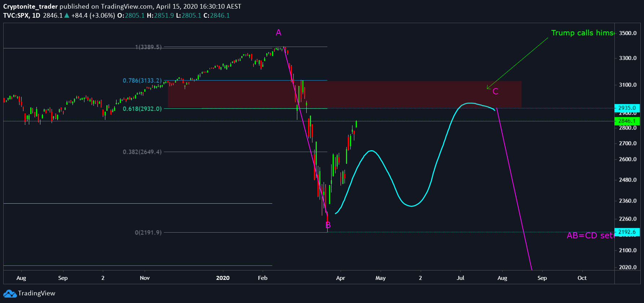This screenshot has width=644, height=303.
Task: Click the low price L:2805.1
Action: (189, 16)
